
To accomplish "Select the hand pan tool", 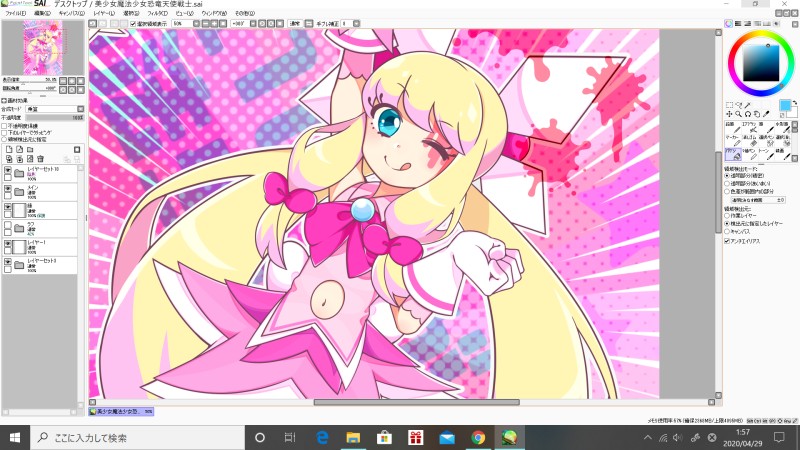I will click(x=757, y=114).
